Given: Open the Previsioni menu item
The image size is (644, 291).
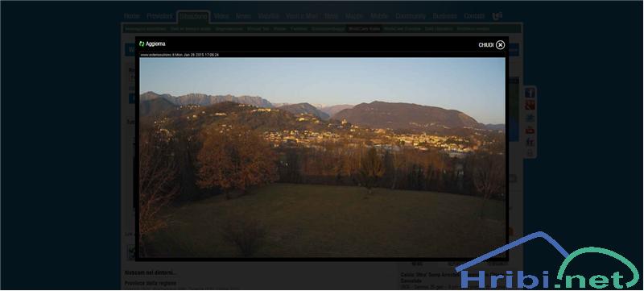Looking at the screenshot, I should pos(159,16).
